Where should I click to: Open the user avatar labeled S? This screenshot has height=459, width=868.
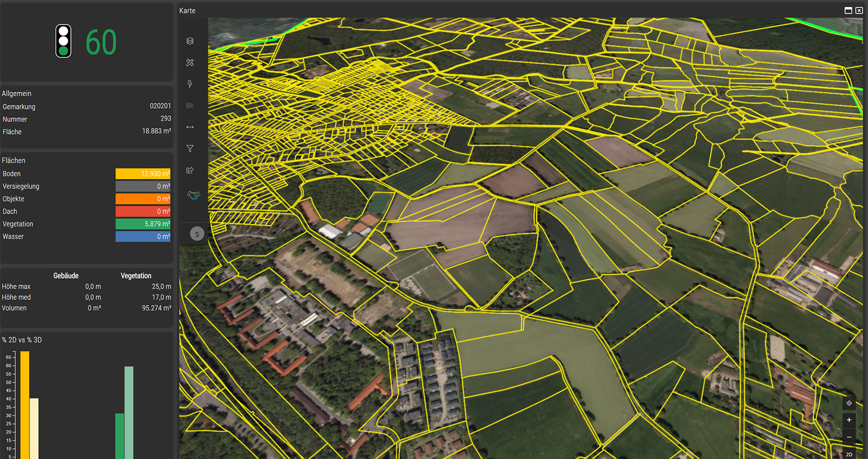click(197, 234)
